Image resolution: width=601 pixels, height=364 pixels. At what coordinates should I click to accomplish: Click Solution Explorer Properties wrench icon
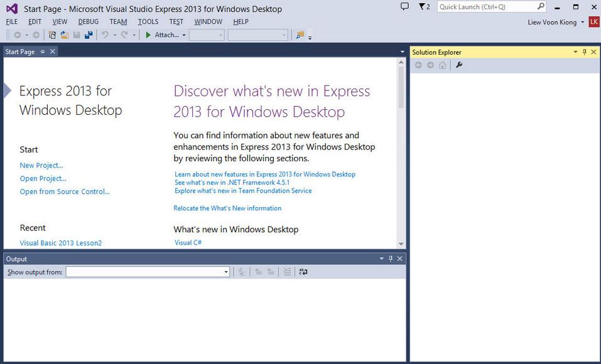point(459,65)
